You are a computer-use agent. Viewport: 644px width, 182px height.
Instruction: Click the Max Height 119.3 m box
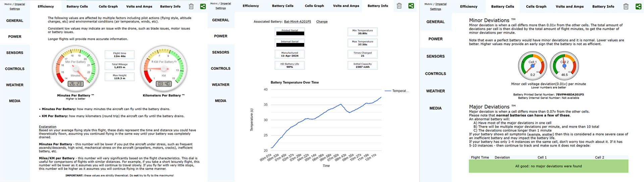click(119, 77)
